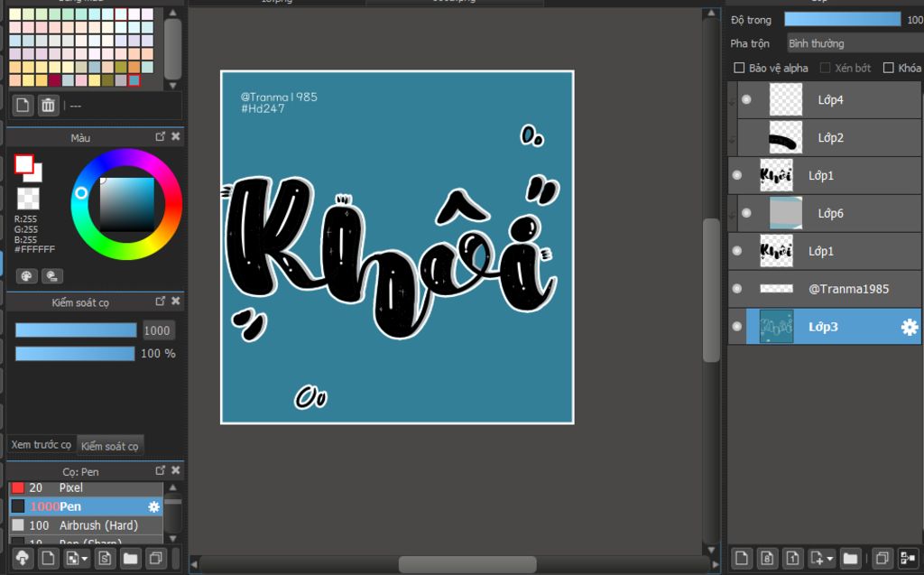Undock the Cọ: Pen brush panel

(x=161, y=470)
